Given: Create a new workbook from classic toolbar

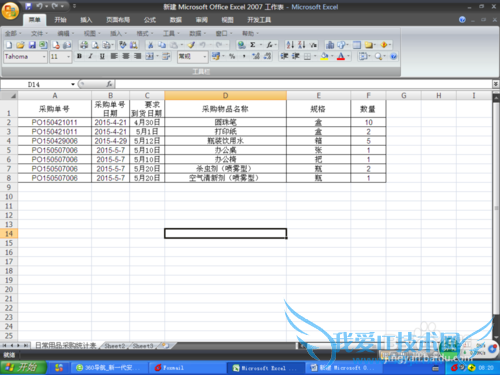Looking at the screenshot, I should click(9, 45).
